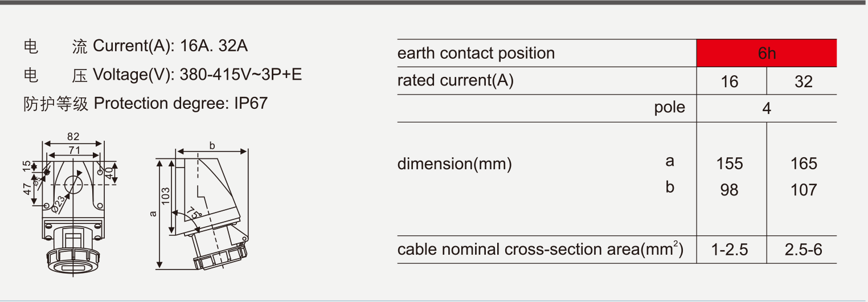Click the "dimension(mm)" row label
The height and width of the screenshot is (302, 868).
[x=455, y=164]
